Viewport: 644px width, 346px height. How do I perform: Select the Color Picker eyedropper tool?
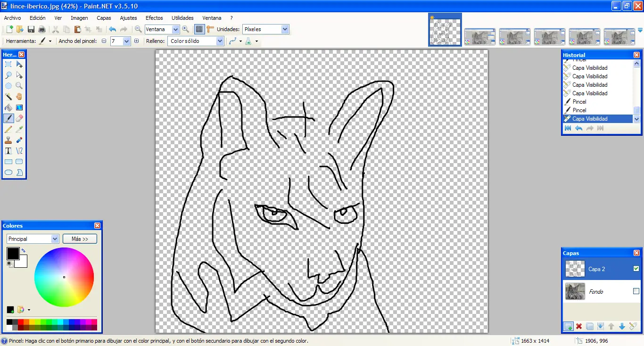(19, 129)
